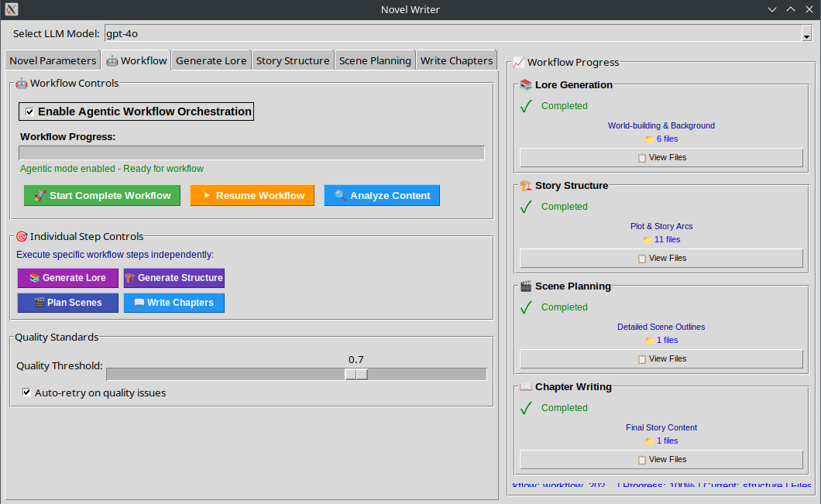The height and width of the screenshot is (504, 821).
Task: Click the green checkmark under Story Structure
Action: coord(526,207)
